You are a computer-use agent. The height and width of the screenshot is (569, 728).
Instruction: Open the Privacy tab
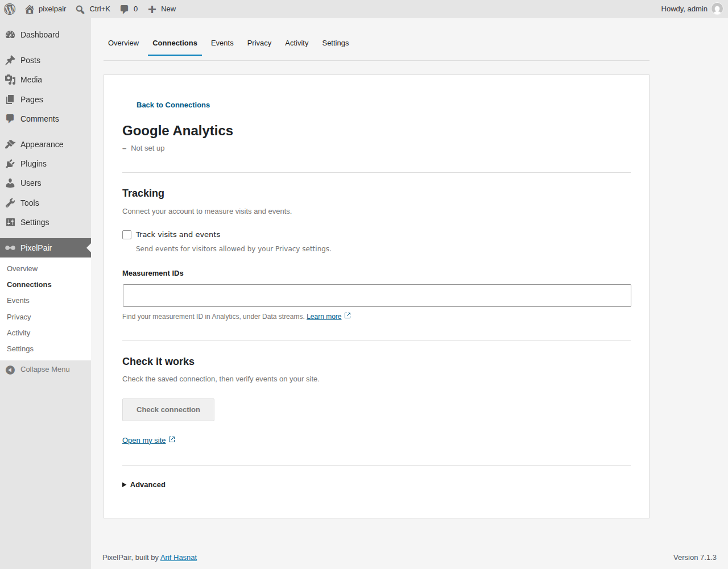(x=259, y=43)
